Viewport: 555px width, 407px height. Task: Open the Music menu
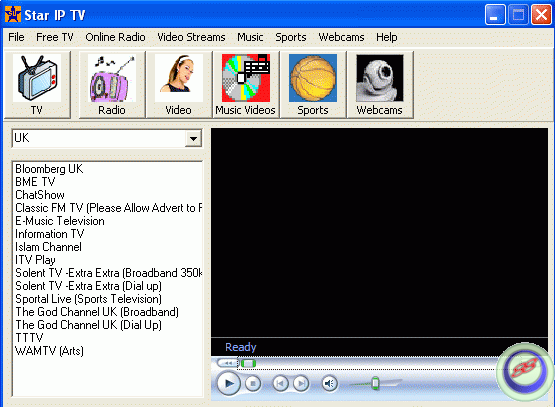tap(250, 37)
